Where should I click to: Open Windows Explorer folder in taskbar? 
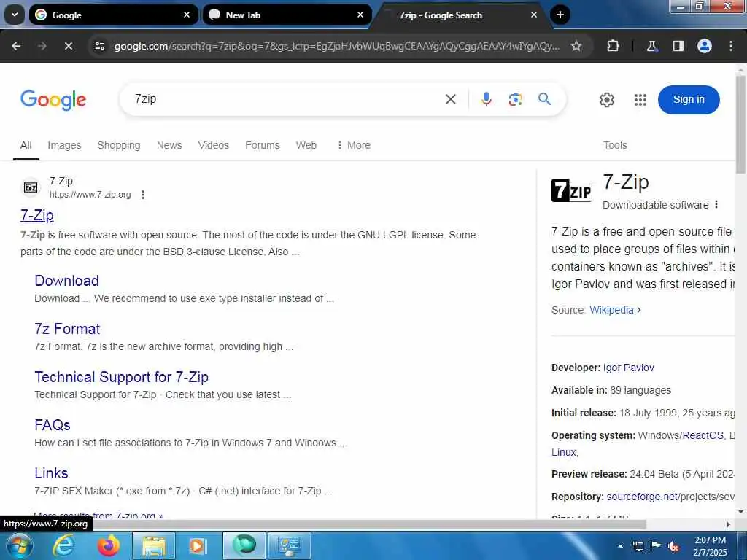pyautogui.click(x=153, y=545)
